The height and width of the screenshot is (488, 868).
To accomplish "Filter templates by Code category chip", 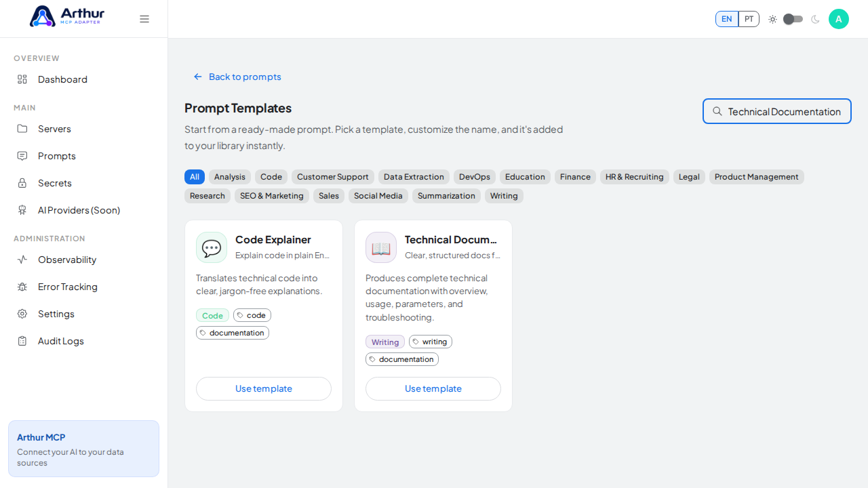I will tap(271, 177).
